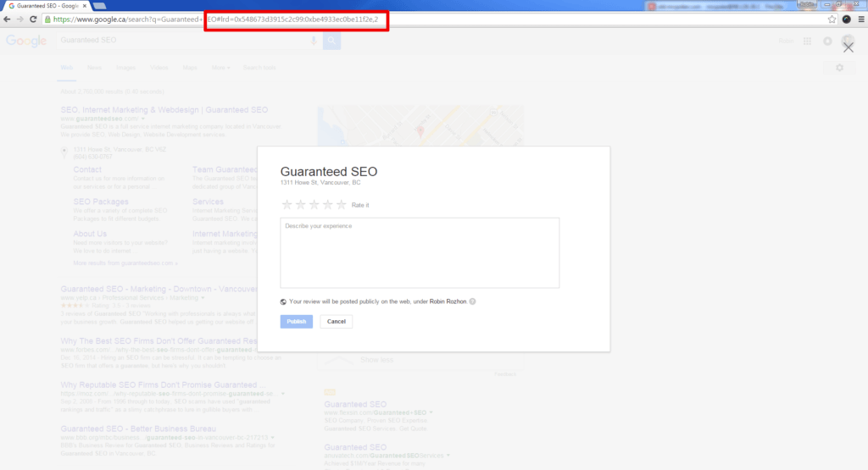
Task: Open the notifications icon beside the apps grid
Action: pos(827,41)
